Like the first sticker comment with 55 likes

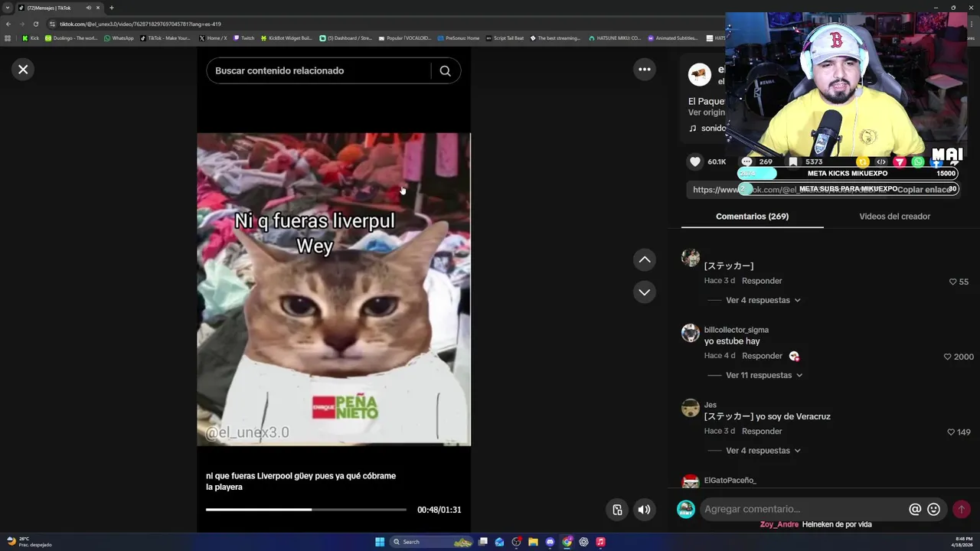click(953, 282)
